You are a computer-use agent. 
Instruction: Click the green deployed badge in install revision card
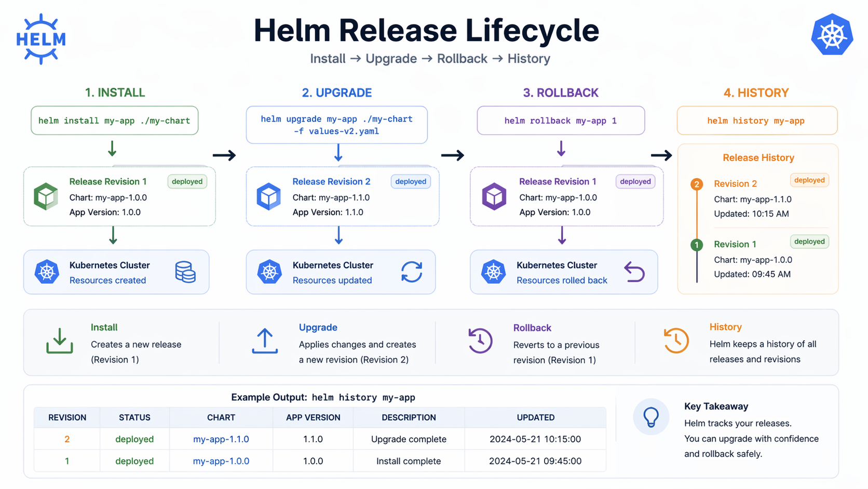[187, 181]
